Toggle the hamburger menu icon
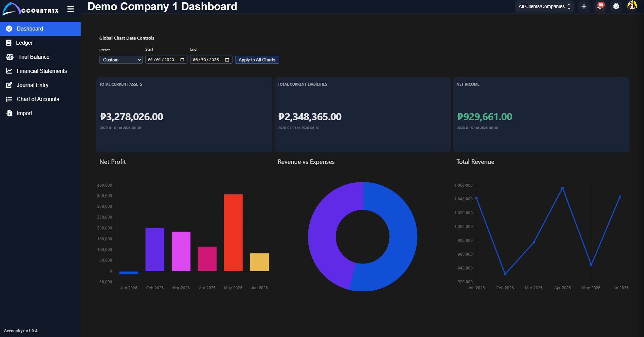 (x=71, y=9)
